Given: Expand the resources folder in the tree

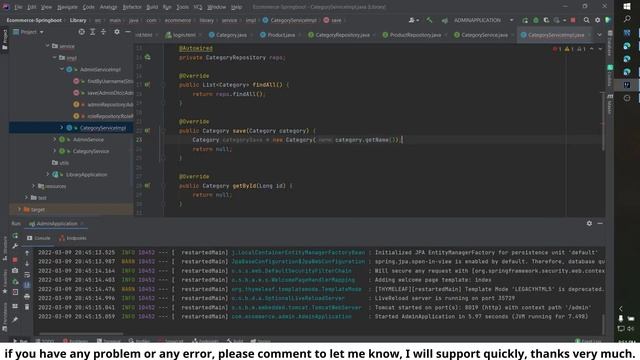Looking at the screenshot, I should [34, 186].
